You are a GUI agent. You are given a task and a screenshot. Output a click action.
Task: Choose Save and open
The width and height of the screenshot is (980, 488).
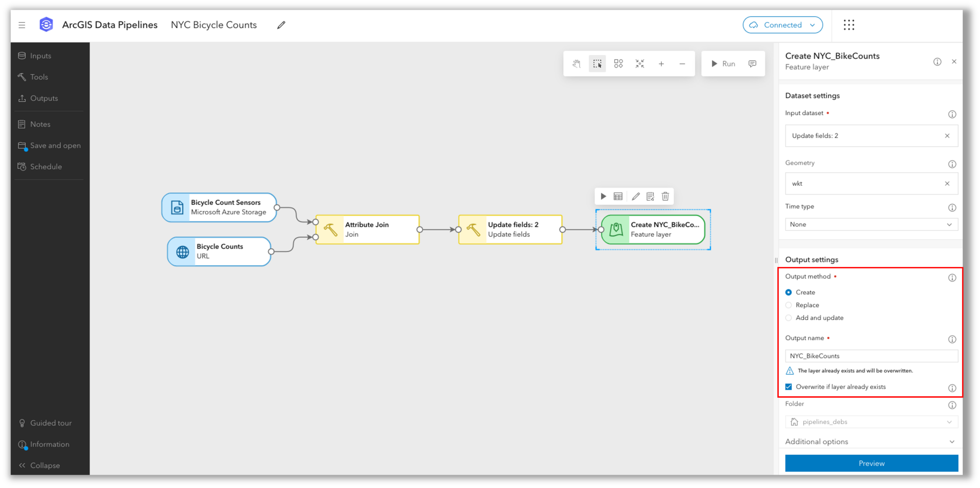pyautogui.click(x=49, y=145)
